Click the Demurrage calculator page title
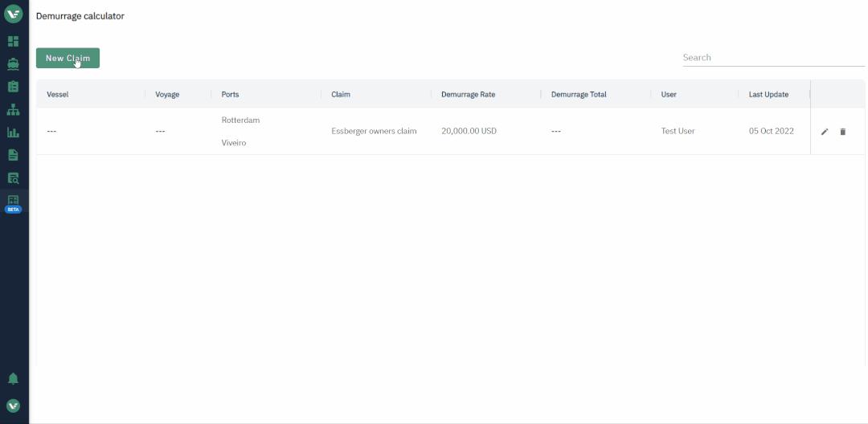The image size is (868, 424). coord(80,16)
